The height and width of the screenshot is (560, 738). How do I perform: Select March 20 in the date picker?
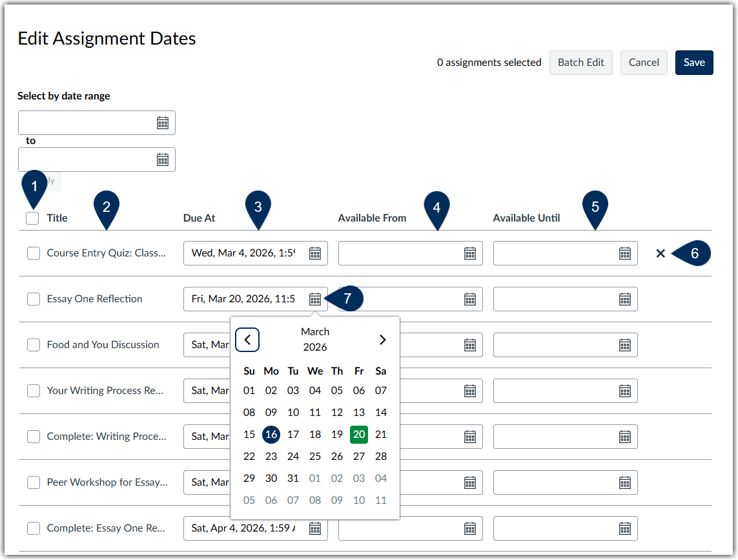click(x=359, y=434)
